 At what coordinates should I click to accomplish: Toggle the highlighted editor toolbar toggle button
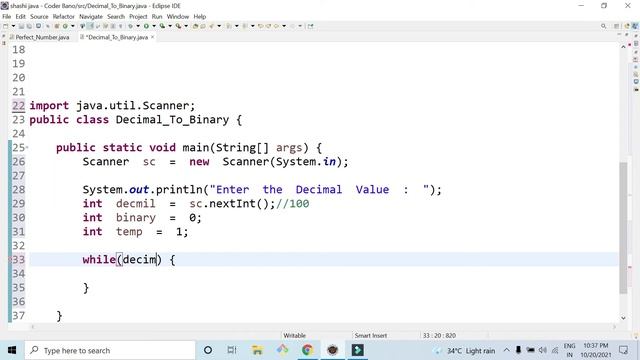click(89, 26)
